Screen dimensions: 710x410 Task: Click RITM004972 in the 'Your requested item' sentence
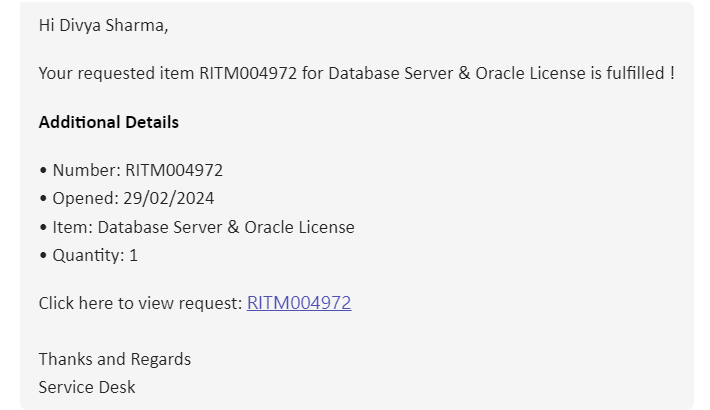[x=248, y=73]
